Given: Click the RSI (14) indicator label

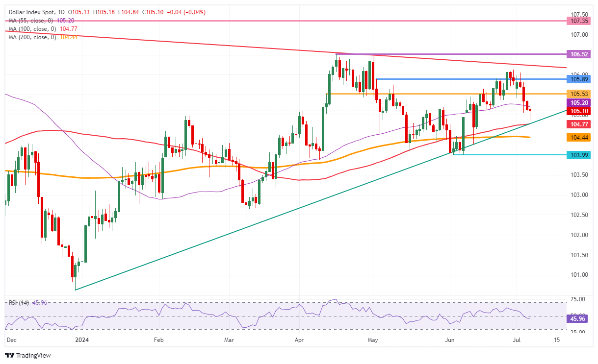Looking at the screenshot, I should pos(19,303).
